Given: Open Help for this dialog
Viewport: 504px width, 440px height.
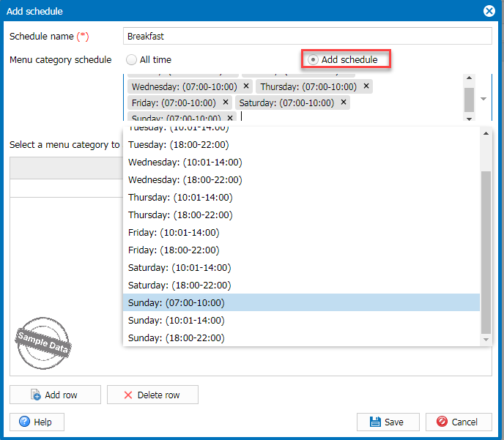Looking at the screenshot, I should [x=36, y=422].
